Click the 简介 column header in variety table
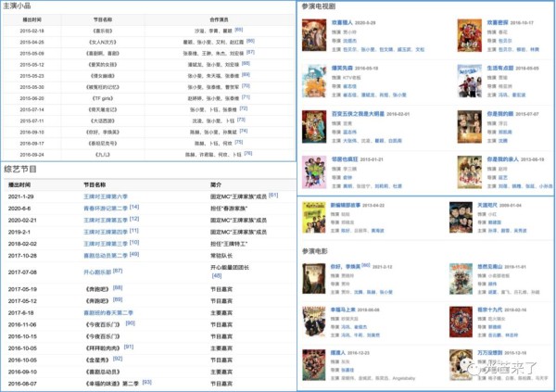Viewport: 556px width, 392px height. pos(216,184)
